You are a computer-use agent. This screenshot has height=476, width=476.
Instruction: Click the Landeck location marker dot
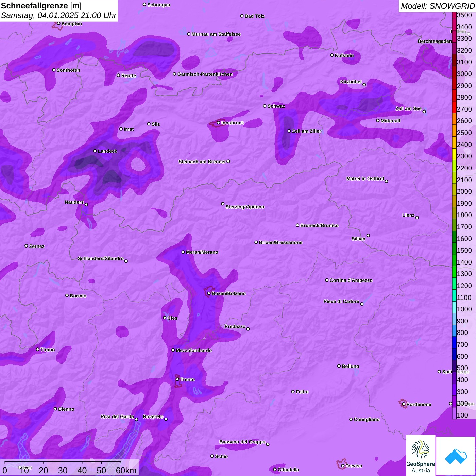(x=95, y=151)
